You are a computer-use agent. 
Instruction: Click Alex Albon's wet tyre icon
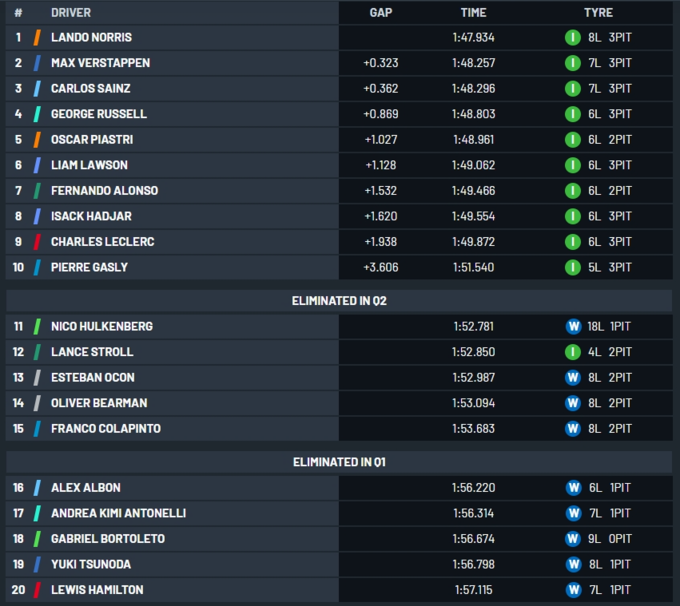click(x=573, y=488)
